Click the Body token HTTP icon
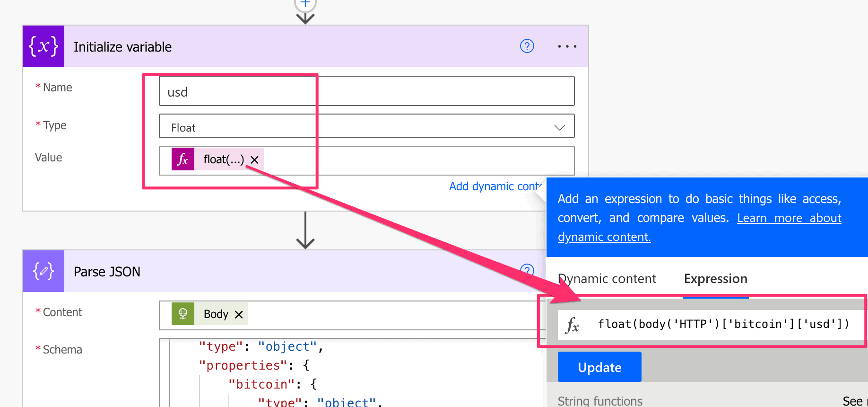This screenshot has width=868, height=407. tap(183, 314)
